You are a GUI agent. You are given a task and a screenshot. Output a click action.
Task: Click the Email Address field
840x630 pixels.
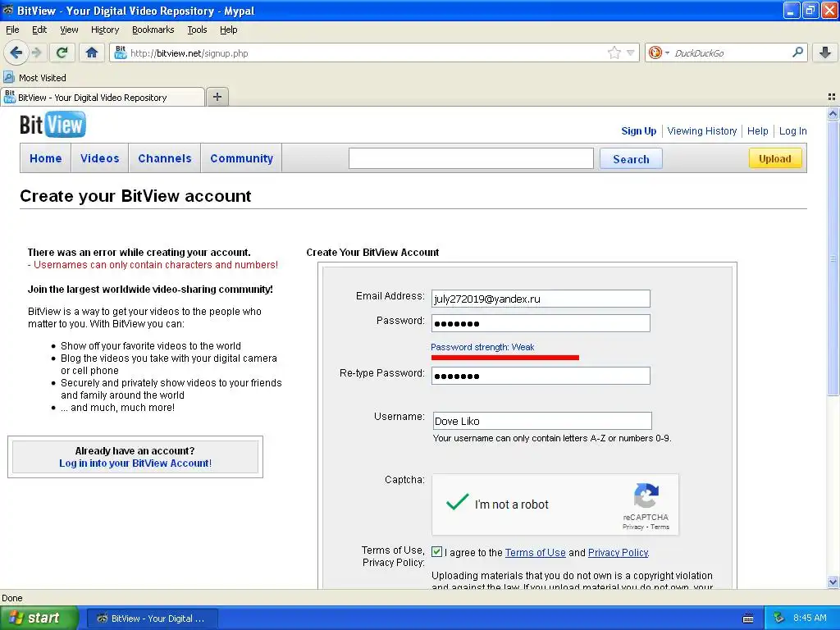541,299
